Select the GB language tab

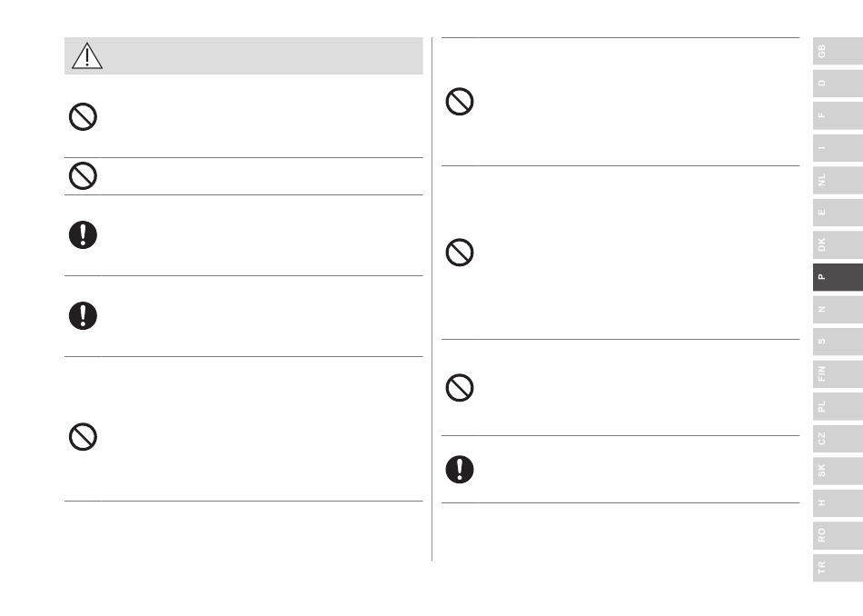(838, 51)
